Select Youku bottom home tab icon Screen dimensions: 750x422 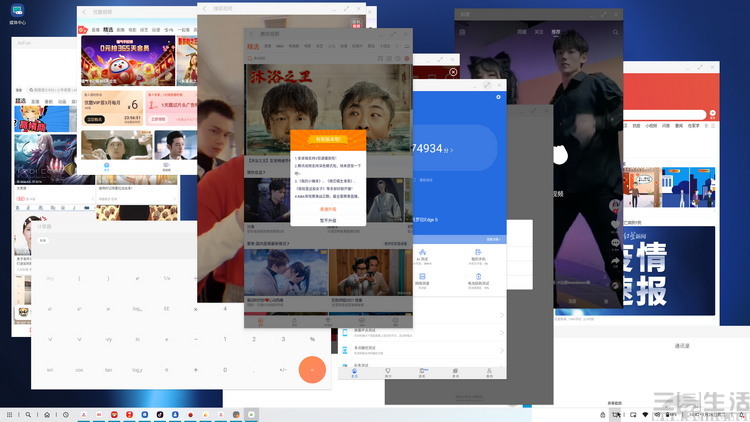[x=107, y=167]
